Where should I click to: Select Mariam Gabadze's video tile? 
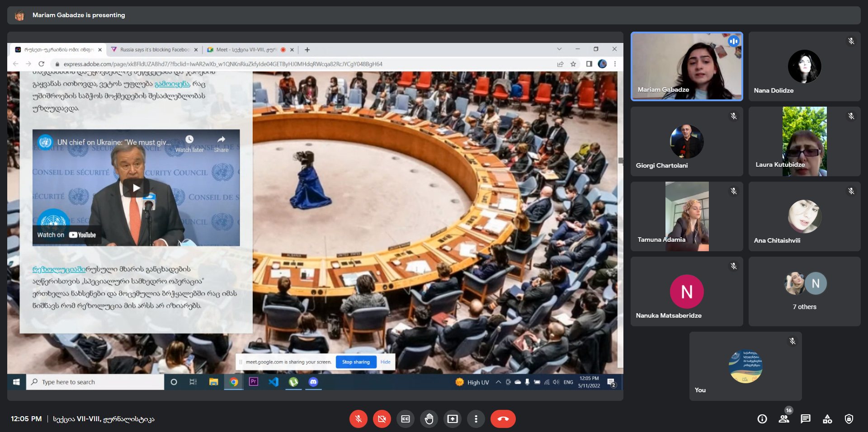686,66
